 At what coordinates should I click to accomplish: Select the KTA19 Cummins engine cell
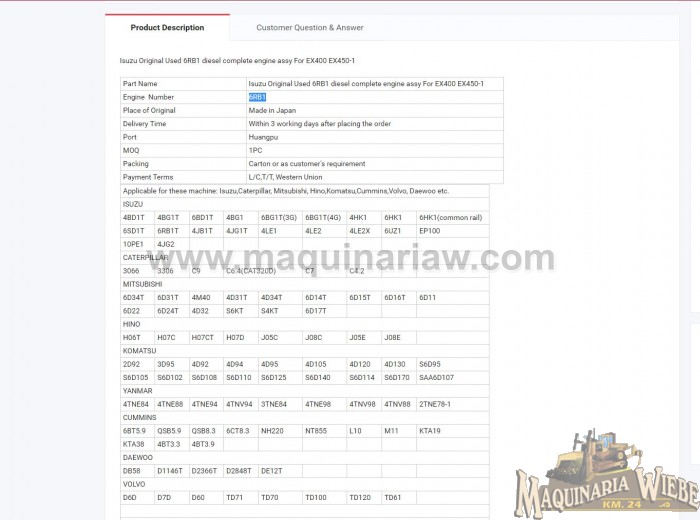click(429, 430)
